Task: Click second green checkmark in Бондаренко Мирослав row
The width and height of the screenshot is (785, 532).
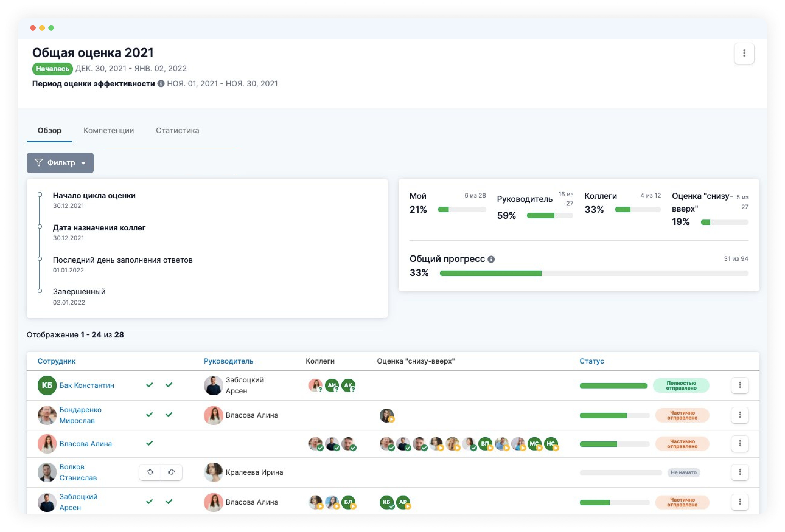Action: point(169,415)
